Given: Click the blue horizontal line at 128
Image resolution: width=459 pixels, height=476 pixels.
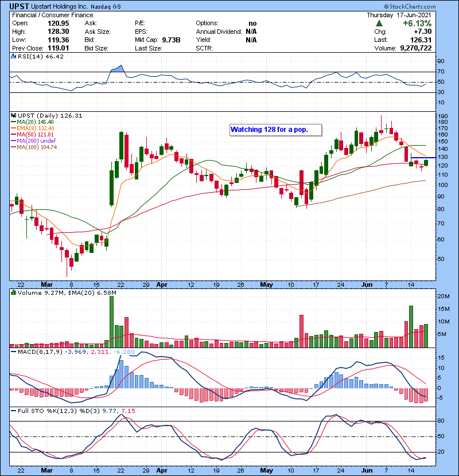Looking at the screenshot, I should tap(423, 158).
